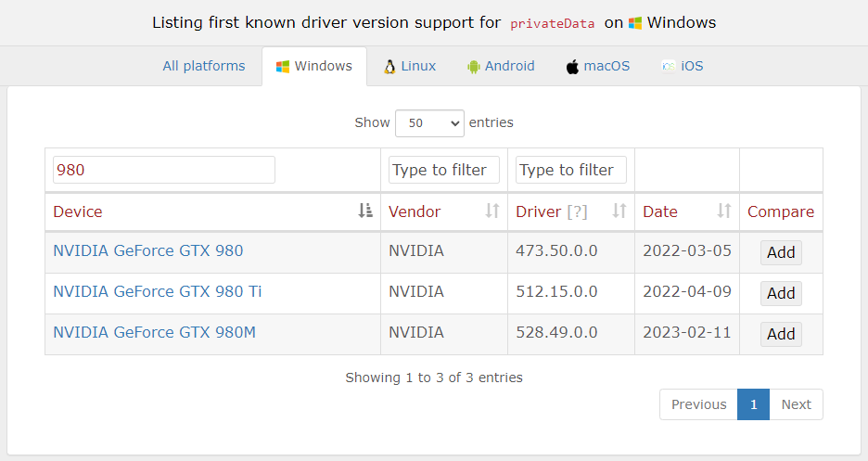Image resolution: width=868 pixels, height=461 pixels.
Task: Open NVIDIA GeForce GTX 980 device link
Action: [x=147, y=250]
